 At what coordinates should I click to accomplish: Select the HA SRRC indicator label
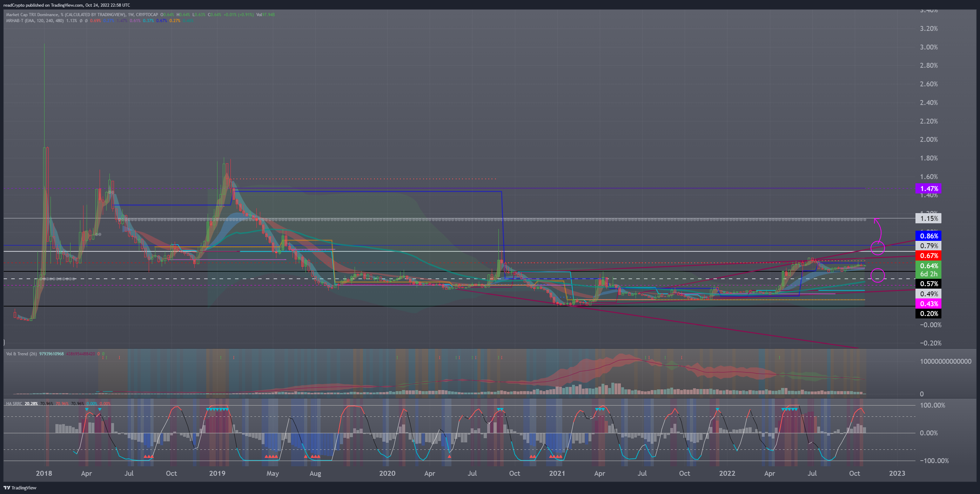click(x=14, y=404)
